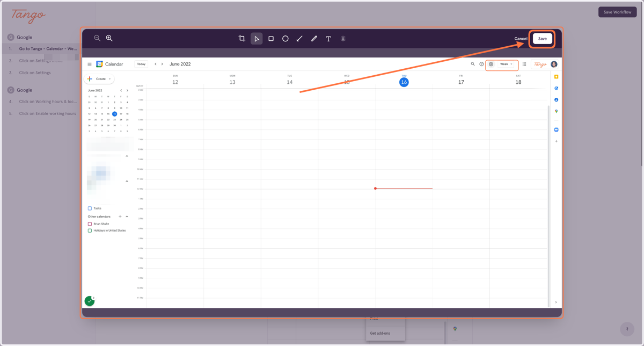Click the Today button

click(x=141, y=64)
